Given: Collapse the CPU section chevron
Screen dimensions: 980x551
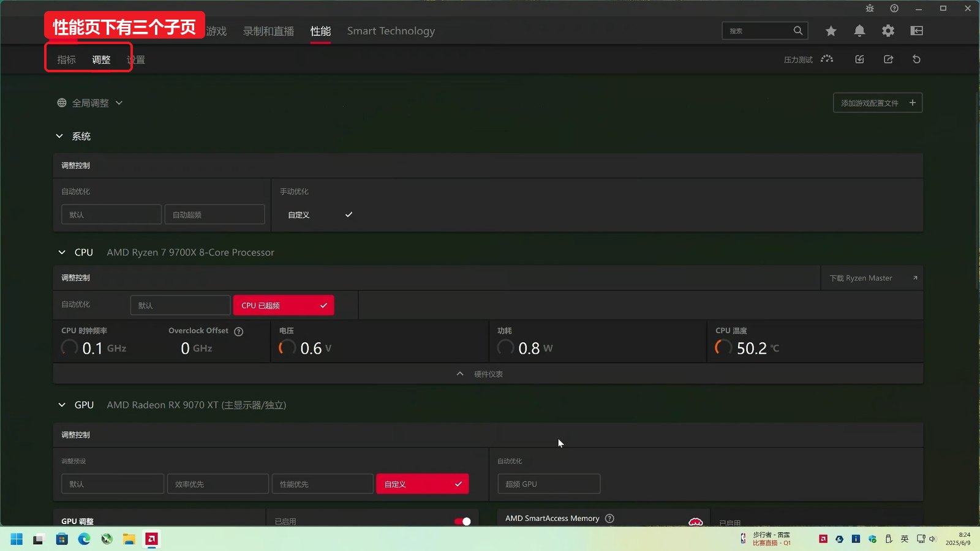Looking at the screenshot, I should click(x=62, y=252).
